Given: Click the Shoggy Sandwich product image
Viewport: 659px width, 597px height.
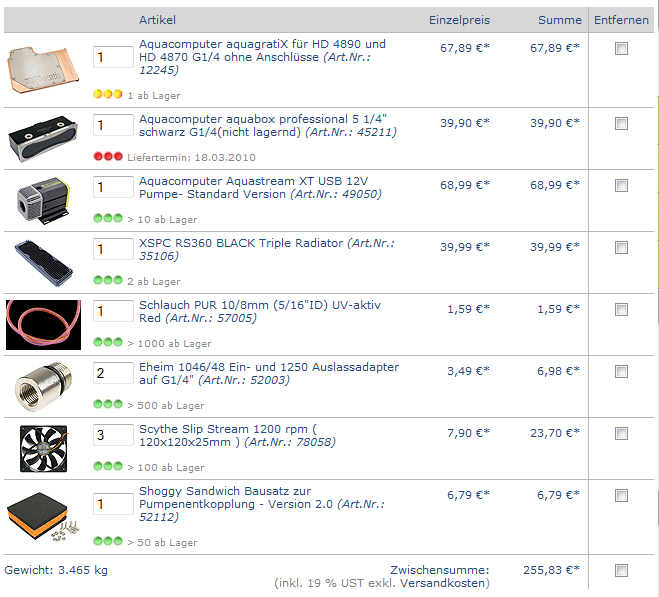Looking at the screenshot, I should pyautogui.click(x=43, y=517).
